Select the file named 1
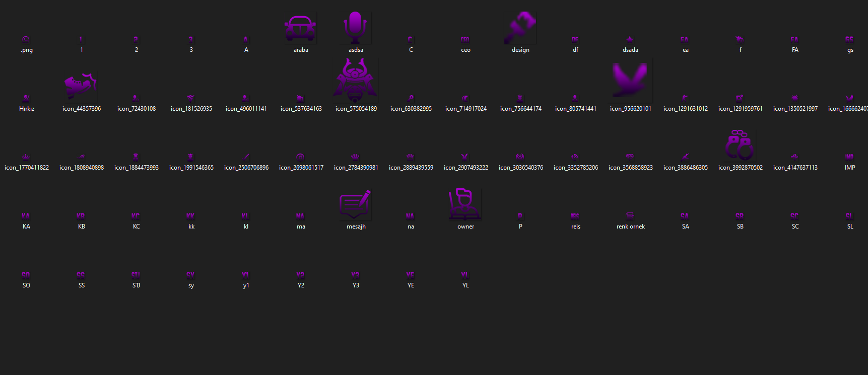This screenshot has width=868, height=375. (81, 39)
